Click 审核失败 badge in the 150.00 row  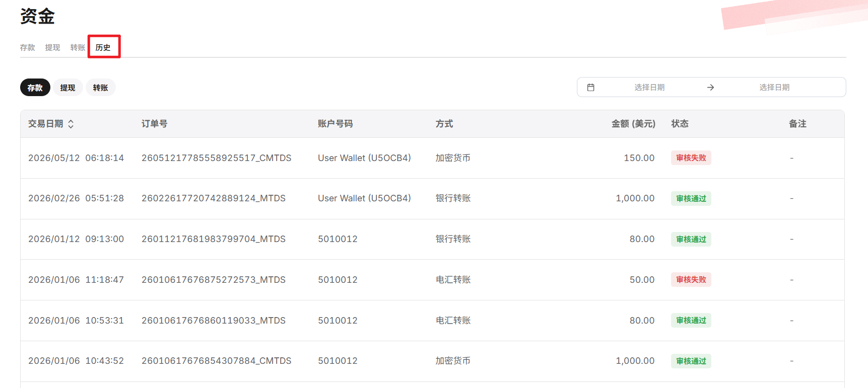pyautogui.click(x=691, y=158)
